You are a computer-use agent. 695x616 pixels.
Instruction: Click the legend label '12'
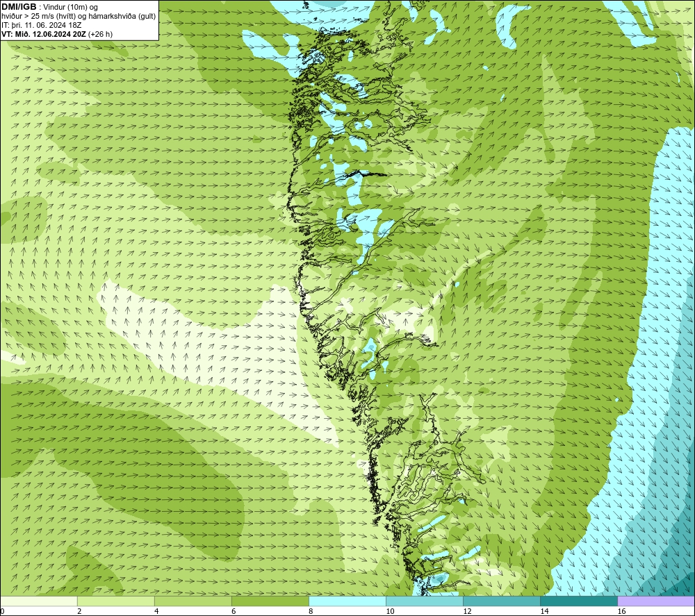click(x=467, y=611)
